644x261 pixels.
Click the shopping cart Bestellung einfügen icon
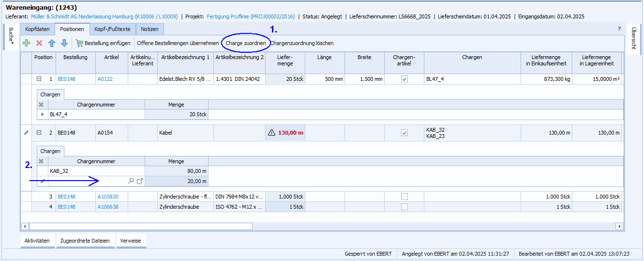click(79, 43)
